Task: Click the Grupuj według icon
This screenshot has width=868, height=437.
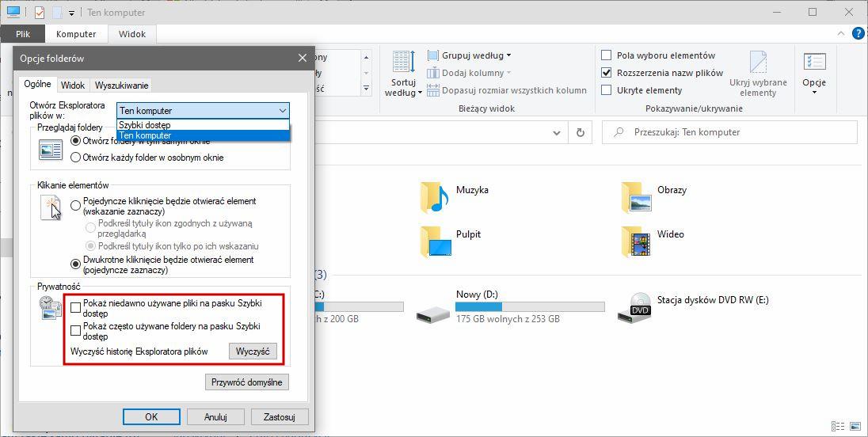Action: coord(433,55)
